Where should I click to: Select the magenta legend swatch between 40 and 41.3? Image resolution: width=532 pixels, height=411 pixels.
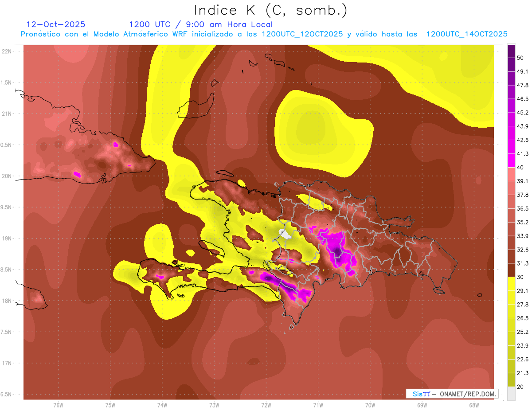[511, 160]
